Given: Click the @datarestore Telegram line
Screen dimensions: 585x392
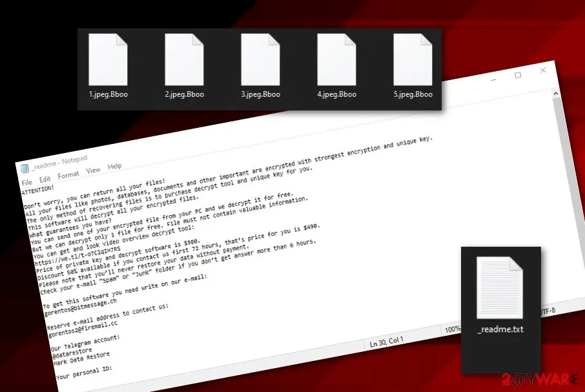Looking at the screenshot, I should tap(72, 353).
